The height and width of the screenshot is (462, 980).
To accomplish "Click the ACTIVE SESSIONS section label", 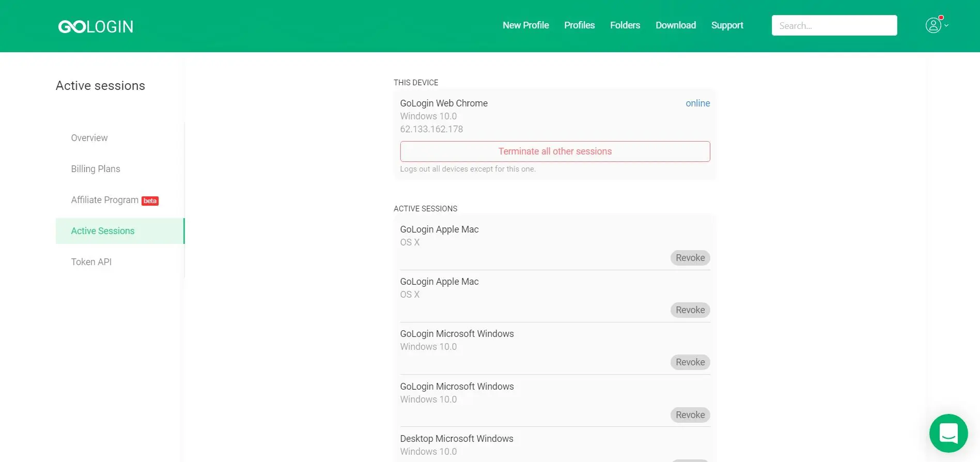I will (x=425, y=209).
